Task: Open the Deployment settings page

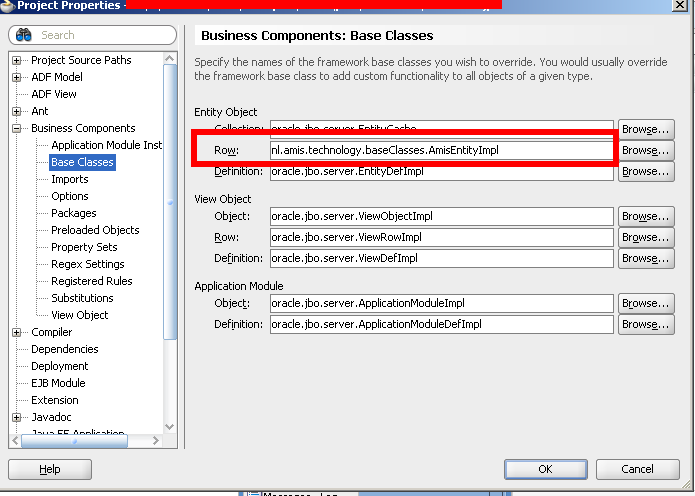Action: click(x=59, y=366)
